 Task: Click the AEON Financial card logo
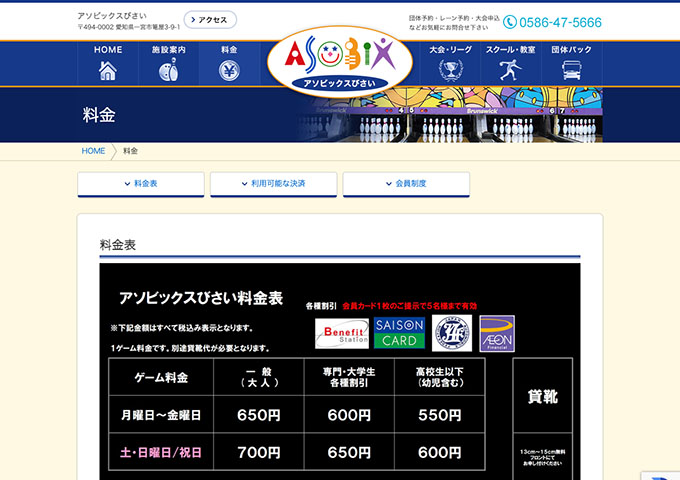pos(497,333)
